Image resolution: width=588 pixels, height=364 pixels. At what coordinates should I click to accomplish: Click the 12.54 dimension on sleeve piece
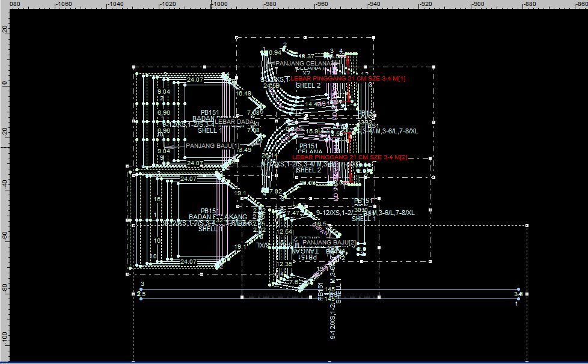(x=285, y=232)
